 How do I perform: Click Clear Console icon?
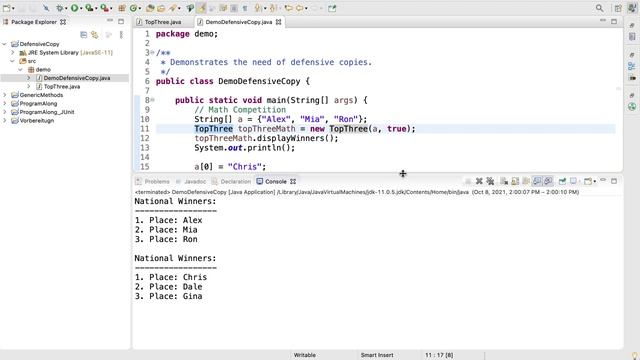[504, 181]
